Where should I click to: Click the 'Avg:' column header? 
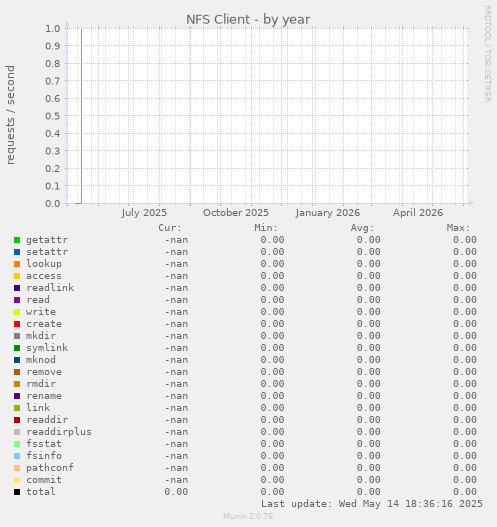click(x=362, y=228)
